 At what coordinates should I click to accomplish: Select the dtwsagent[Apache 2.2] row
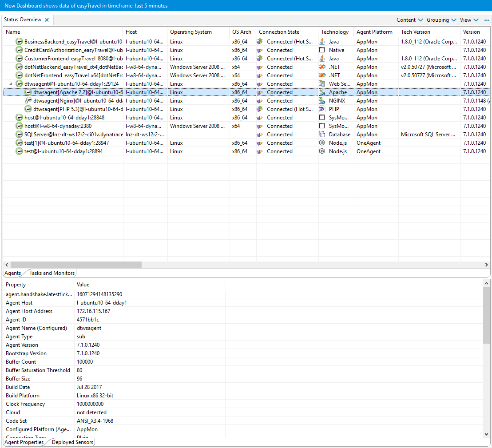246,92
